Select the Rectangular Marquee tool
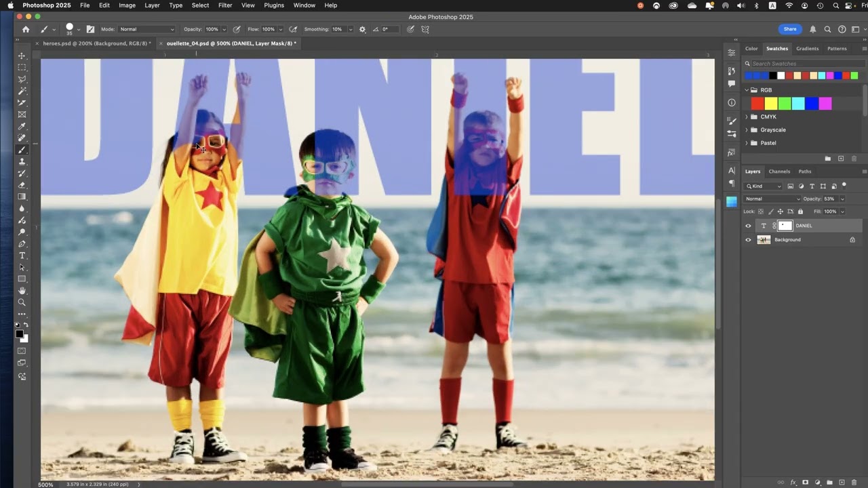Image resolution: width=868 pixels, height=488 pixels. (x=22, y=68)
